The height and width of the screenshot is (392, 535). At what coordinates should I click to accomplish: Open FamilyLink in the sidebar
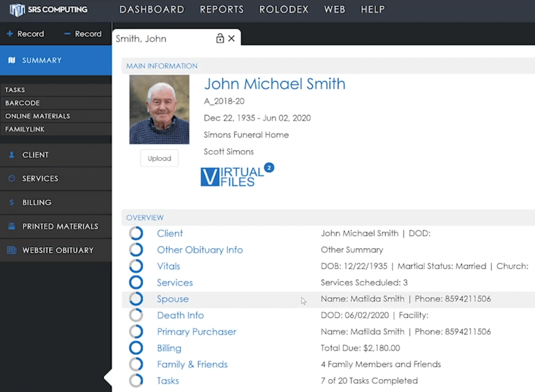tap(56, 129)
